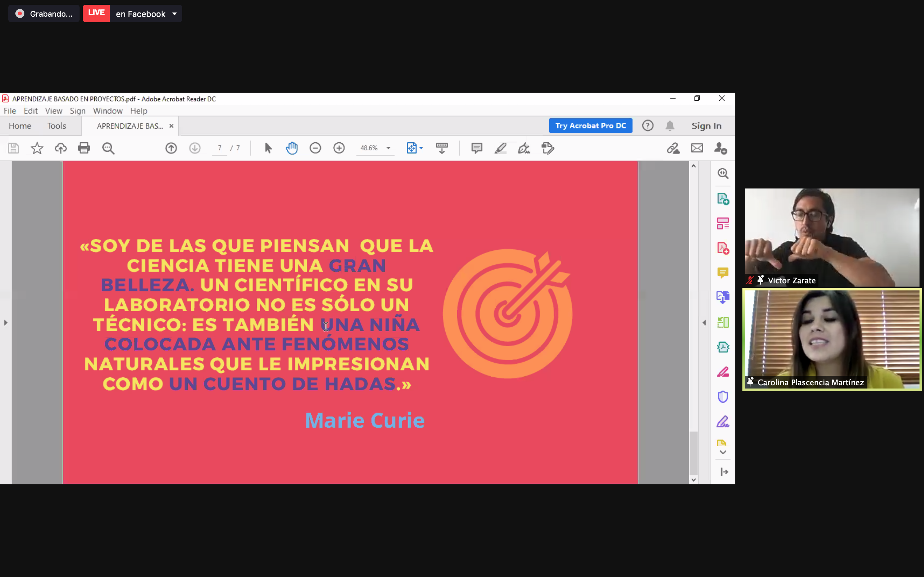Click the star bookmark icon

37,148
